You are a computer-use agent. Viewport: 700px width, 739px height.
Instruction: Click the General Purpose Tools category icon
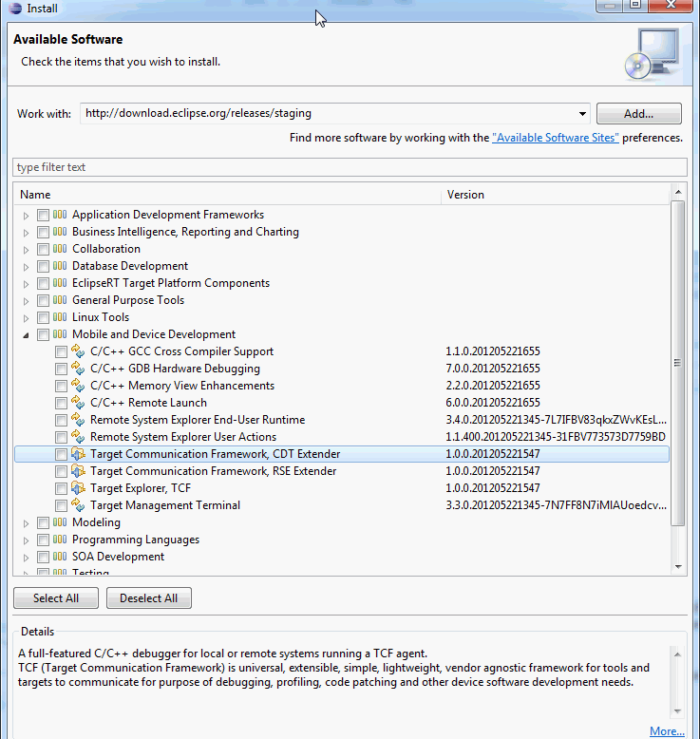click(x=60, y=300)
